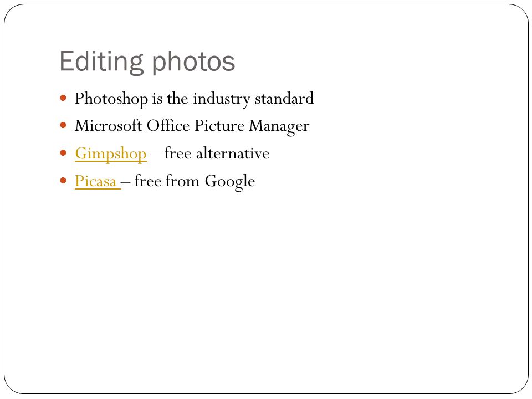The width and height of the screenshot is (532, 399).
Task: Select the orange bullet beside the Photoshop line
Action: [x=63, y=99]
